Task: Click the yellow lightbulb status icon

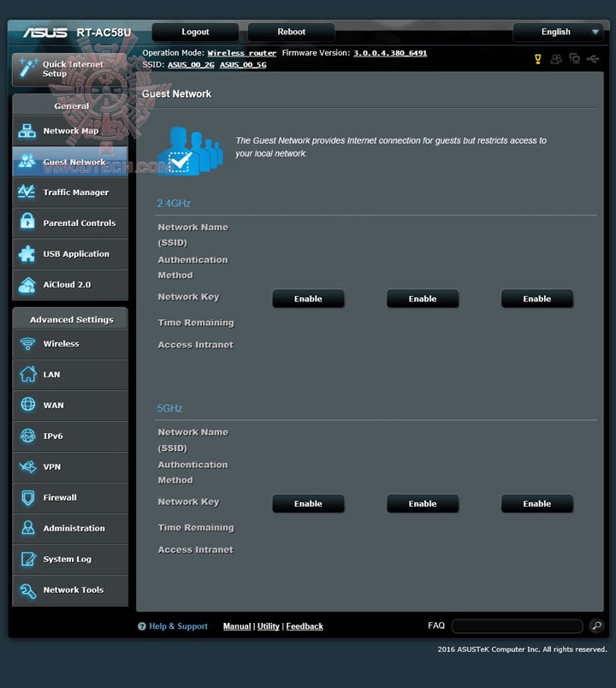Action: coord(537,59)
